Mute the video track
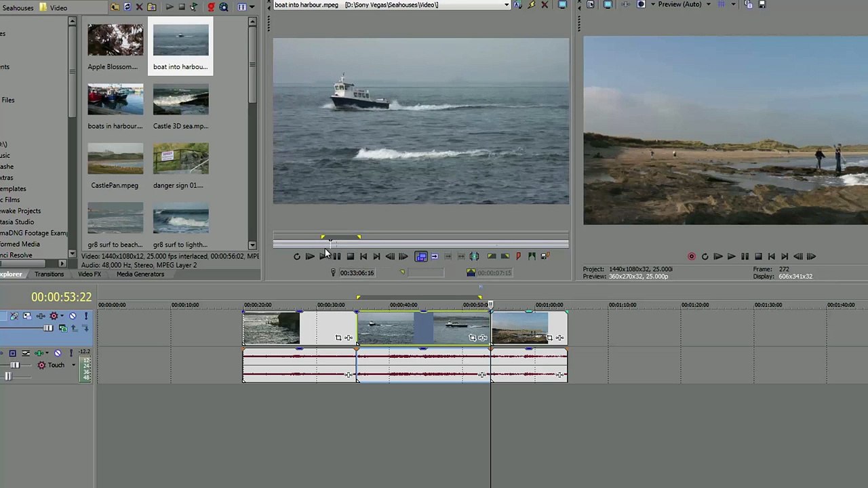 [73, 316]
